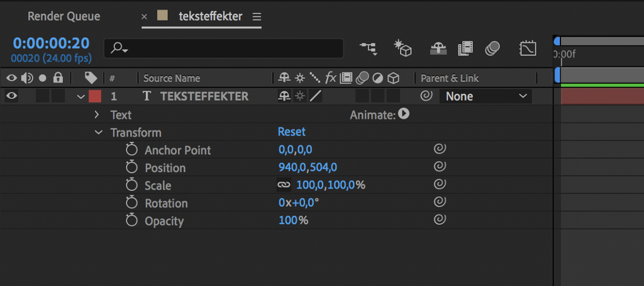Toggle Draft 3D icon in timeline toolbar
Screen dimensions: 644x286
[402, 49]
